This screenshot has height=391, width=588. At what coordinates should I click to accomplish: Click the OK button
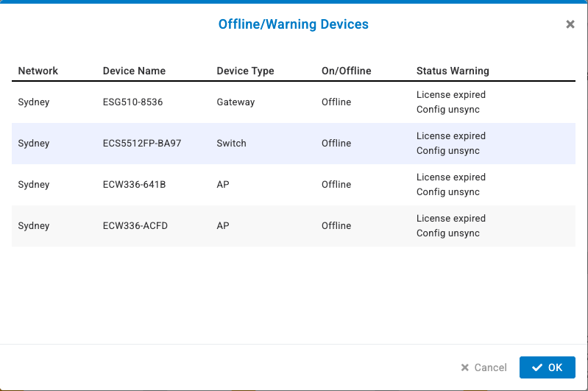tap(547, 367)
